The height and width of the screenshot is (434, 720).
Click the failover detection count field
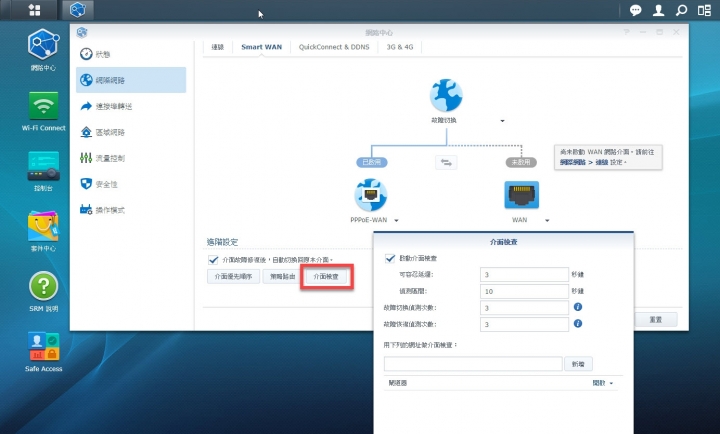(524, 308)
